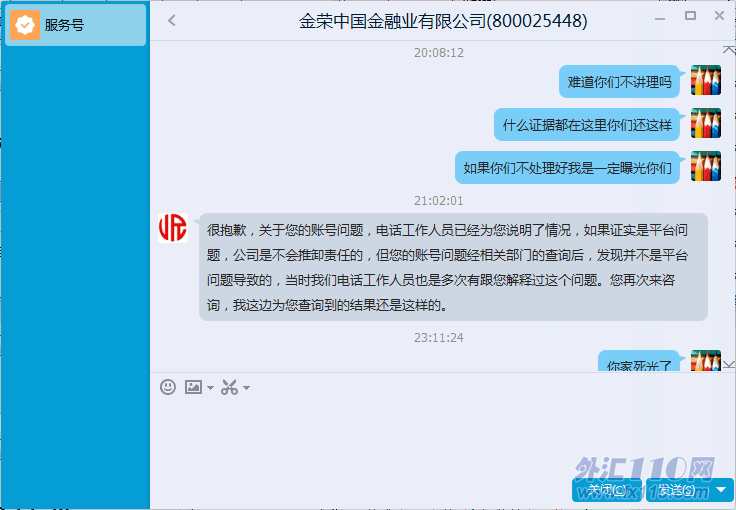
Task: Click avatar beside 难道你们不讲理吗 message
Action: [x=705, y=80]
